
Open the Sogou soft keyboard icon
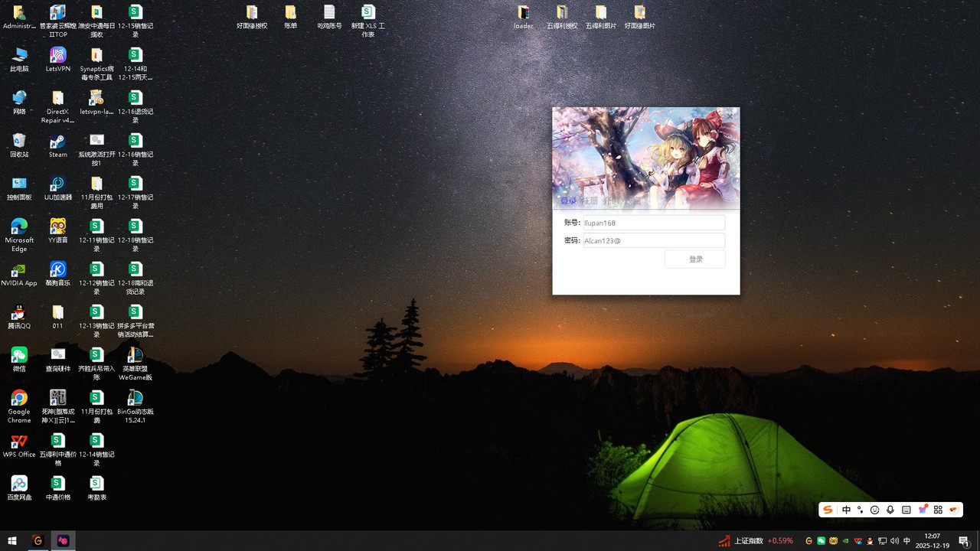click(906, 510)
